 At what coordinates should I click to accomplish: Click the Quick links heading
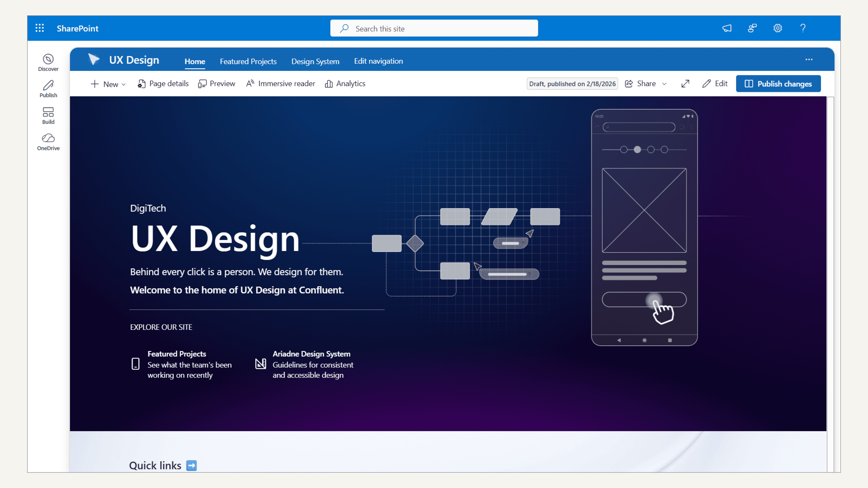(155, 465)
